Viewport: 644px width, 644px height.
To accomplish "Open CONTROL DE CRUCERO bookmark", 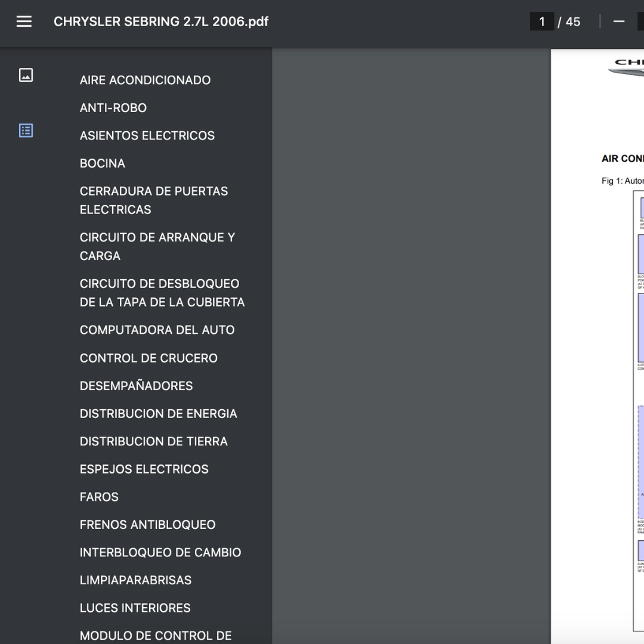I will coord(148,358).
